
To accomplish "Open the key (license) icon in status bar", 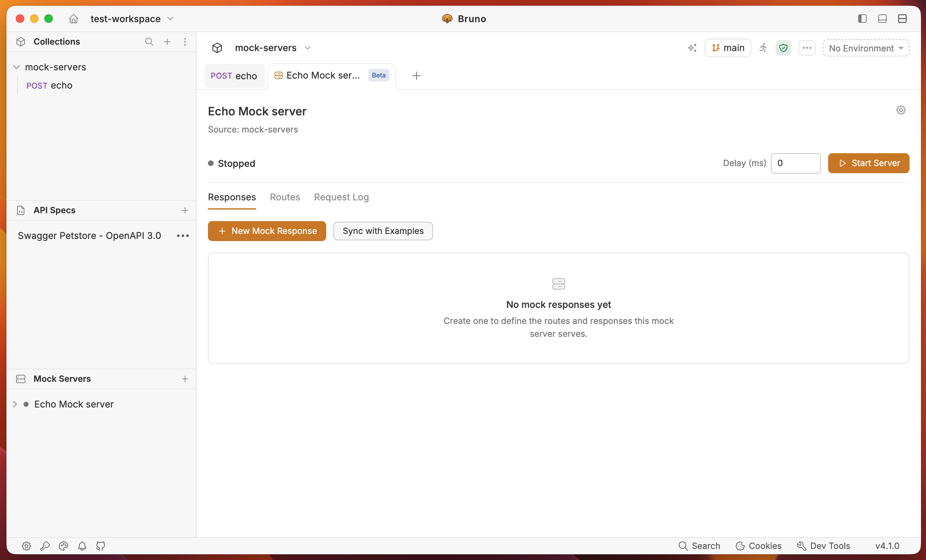I will click(45, 546).
